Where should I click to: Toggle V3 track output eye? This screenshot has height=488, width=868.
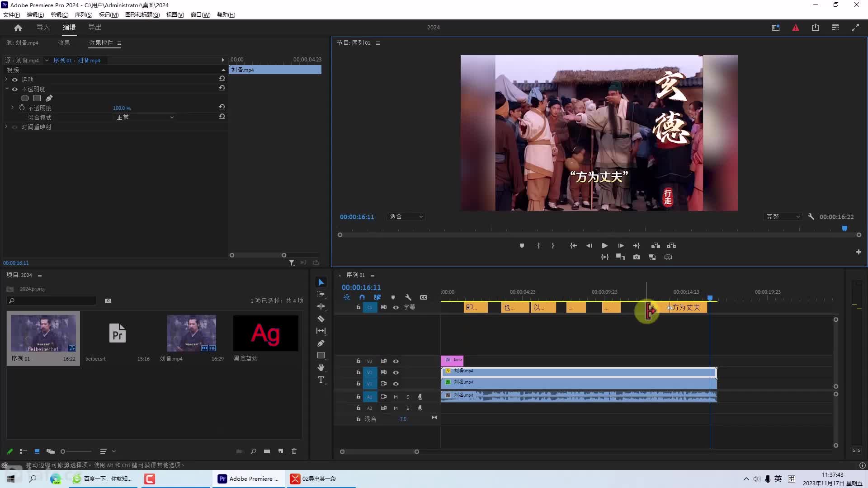click(396, 361)
